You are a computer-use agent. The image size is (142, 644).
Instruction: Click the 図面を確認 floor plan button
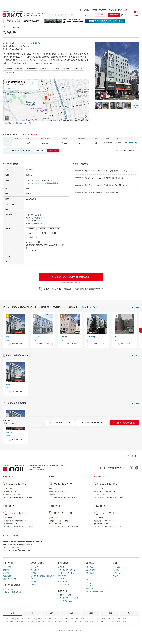coord(107,143)
